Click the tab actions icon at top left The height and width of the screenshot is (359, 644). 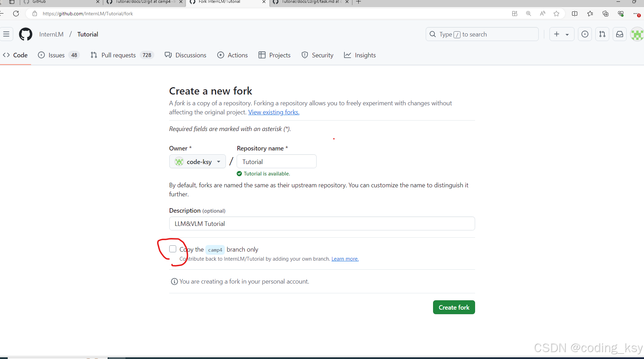[11, 2]
